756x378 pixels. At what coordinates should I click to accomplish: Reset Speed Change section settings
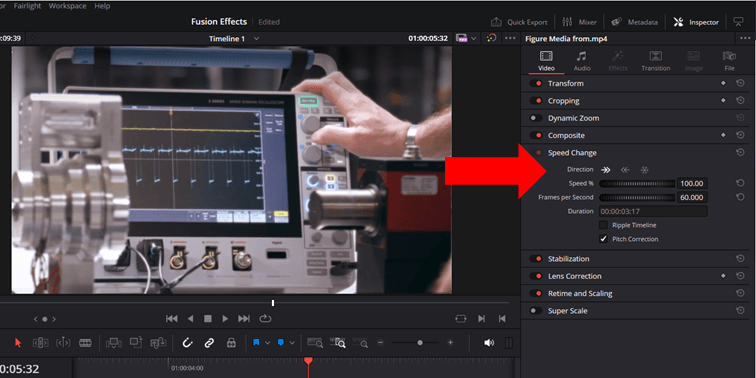tap(740, 152)
